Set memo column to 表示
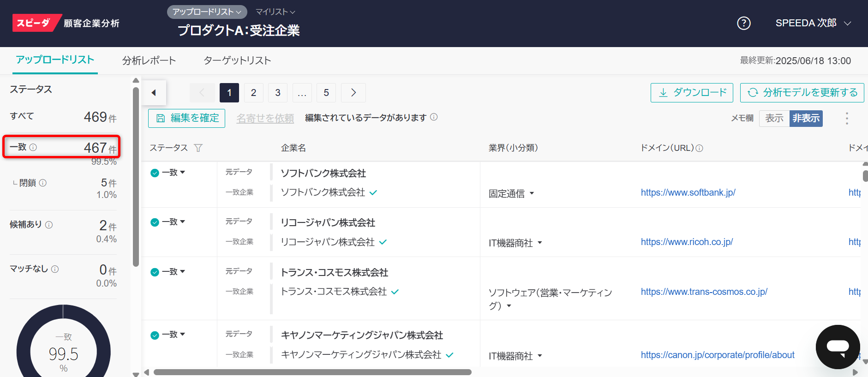Viewport: 868px width, 377px height. pyautogui.click(x=774, y=119)
